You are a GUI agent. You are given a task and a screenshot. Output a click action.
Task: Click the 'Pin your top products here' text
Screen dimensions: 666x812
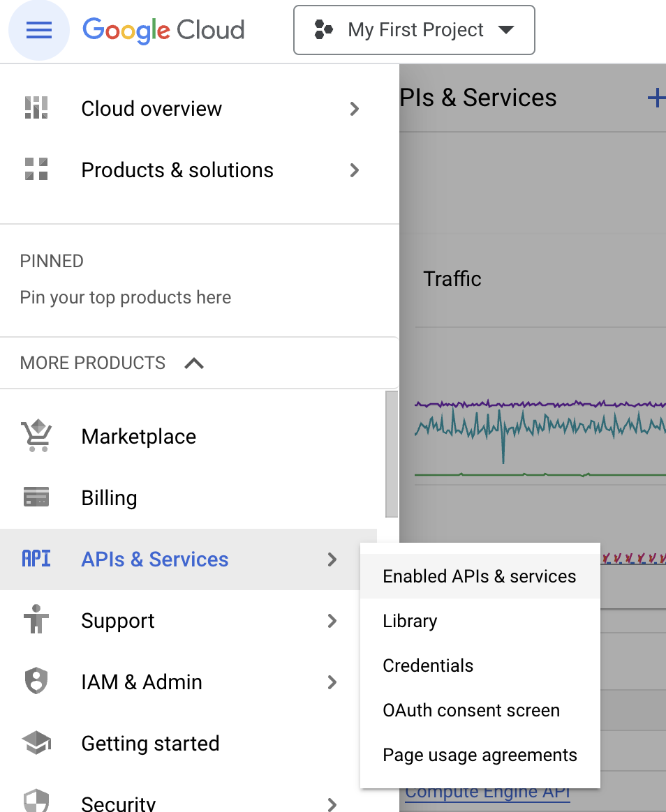126,297
